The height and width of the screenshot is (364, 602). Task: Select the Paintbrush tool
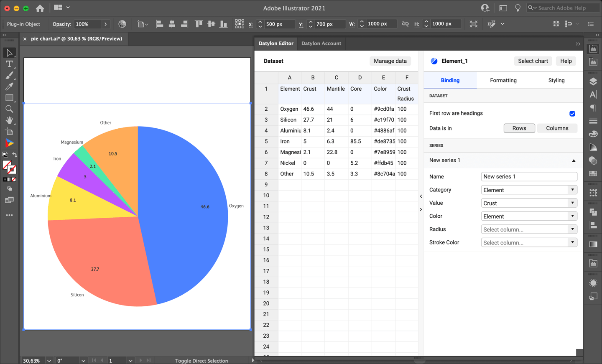pyautogui.click(x=8, y=75)
